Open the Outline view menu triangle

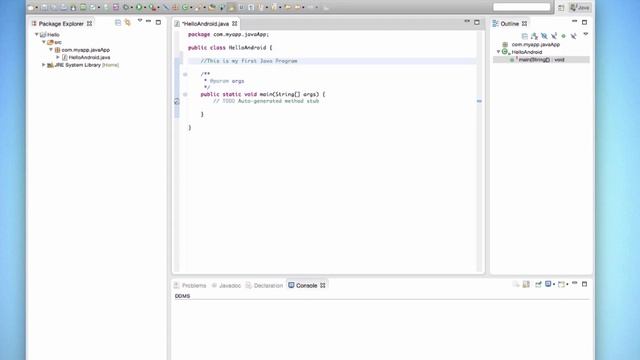pos(586,34)
